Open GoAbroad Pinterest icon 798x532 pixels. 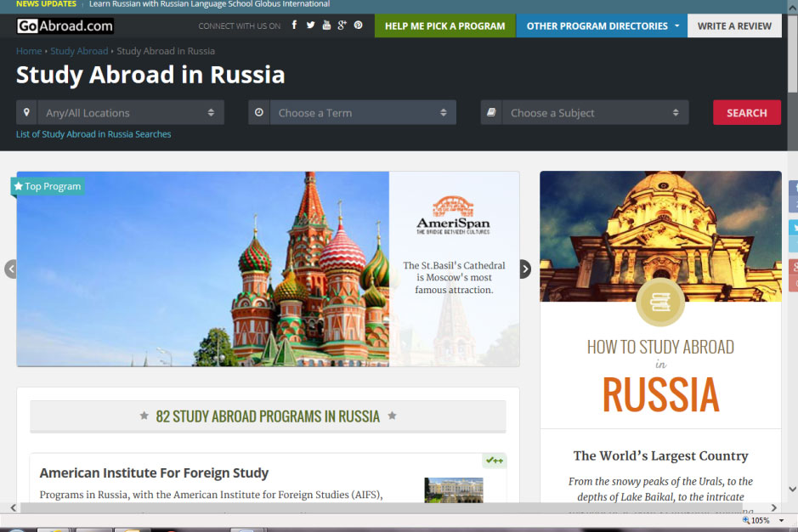click(x=359, y=25)
